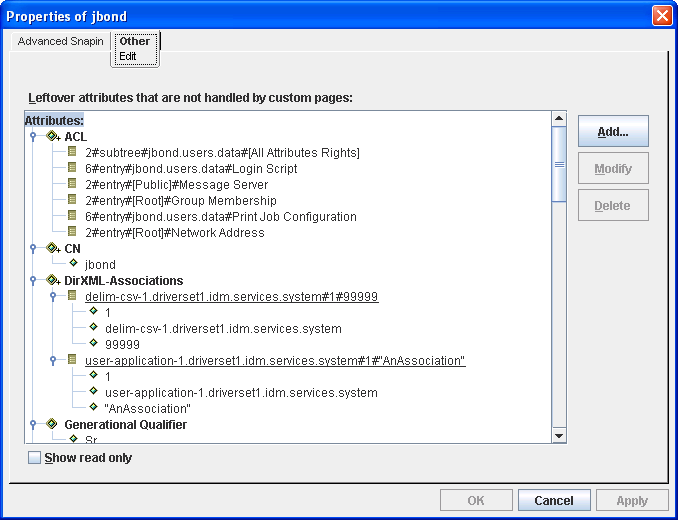This screenshot has width=678, height=520.
Task: Select user-application-1 #1#"AnAssociation" underlined entry
Action: [275, 360]
